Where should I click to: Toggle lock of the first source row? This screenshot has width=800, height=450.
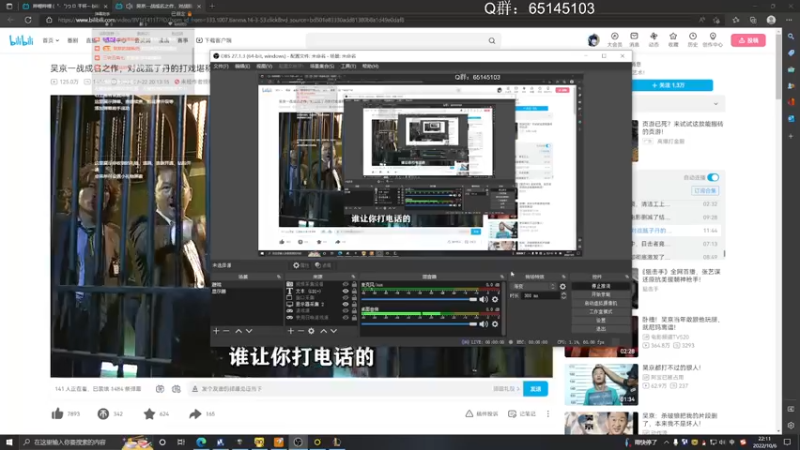[x=354, y=284]
